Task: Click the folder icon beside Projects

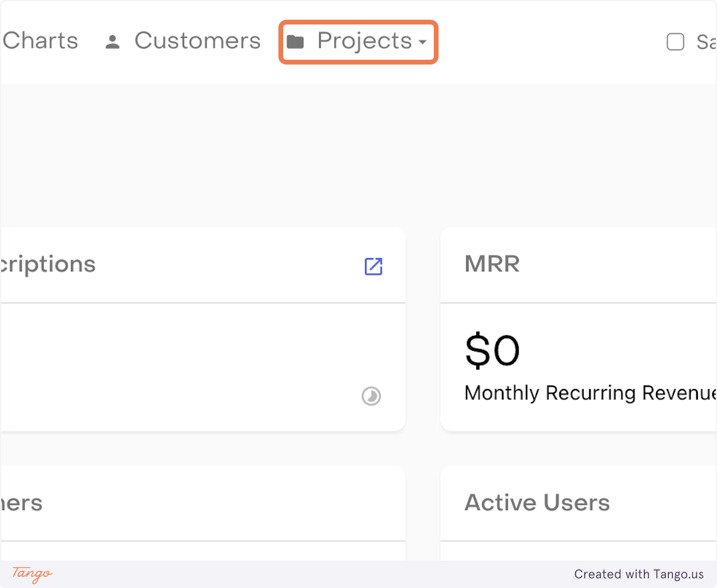Action: pyautogui.click(x=295, y=42)
